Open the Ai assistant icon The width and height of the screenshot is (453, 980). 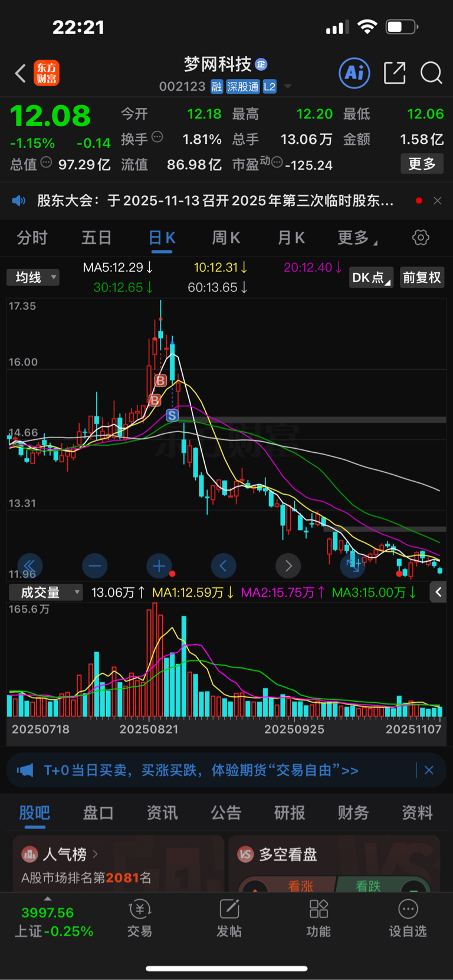(x=354, y=73)
